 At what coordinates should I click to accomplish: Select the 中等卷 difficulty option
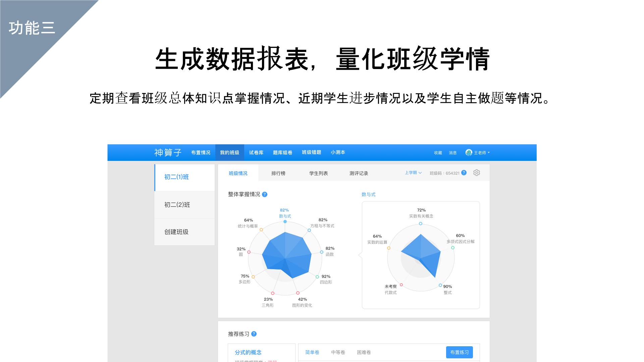338,352
